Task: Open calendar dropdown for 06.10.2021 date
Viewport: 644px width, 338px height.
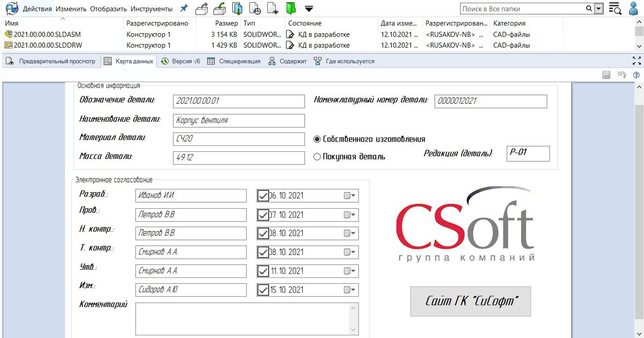Action: (350, 196)
